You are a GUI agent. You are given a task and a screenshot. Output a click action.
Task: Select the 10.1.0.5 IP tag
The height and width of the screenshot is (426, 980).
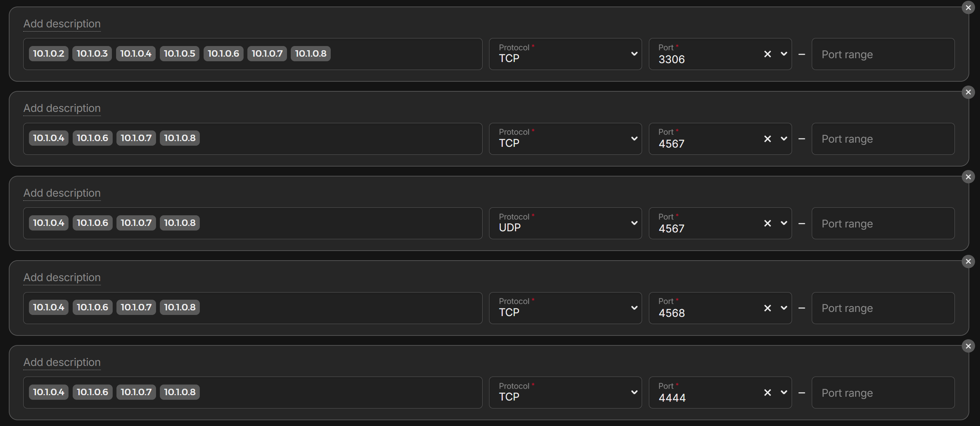pos(179,53)
